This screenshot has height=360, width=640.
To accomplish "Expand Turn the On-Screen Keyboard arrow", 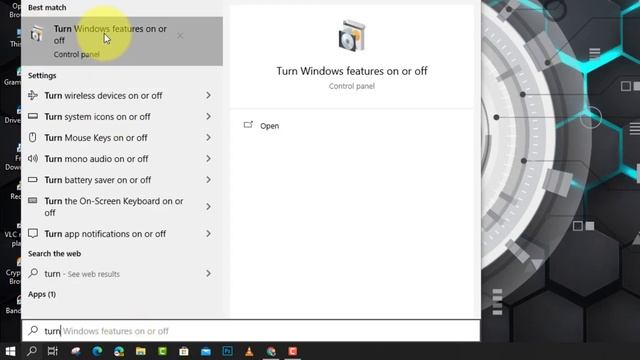I will point(209,207).
